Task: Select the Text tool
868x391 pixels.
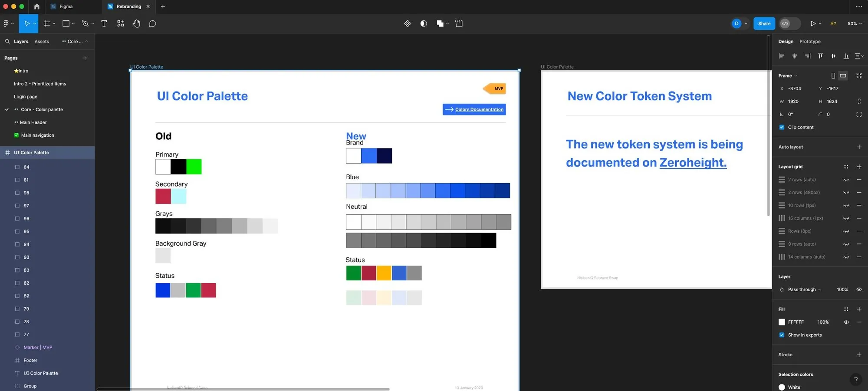Action: [x=104, y=23]
